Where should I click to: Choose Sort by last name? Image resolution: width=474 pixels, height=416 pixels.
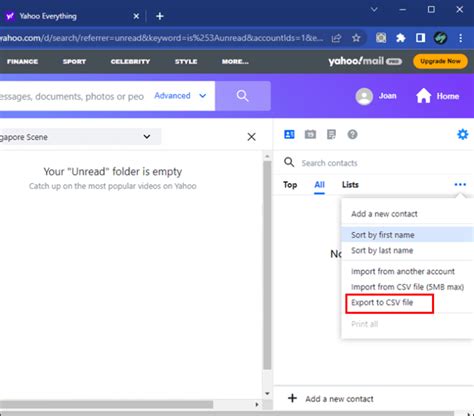(x=382, y=250)
